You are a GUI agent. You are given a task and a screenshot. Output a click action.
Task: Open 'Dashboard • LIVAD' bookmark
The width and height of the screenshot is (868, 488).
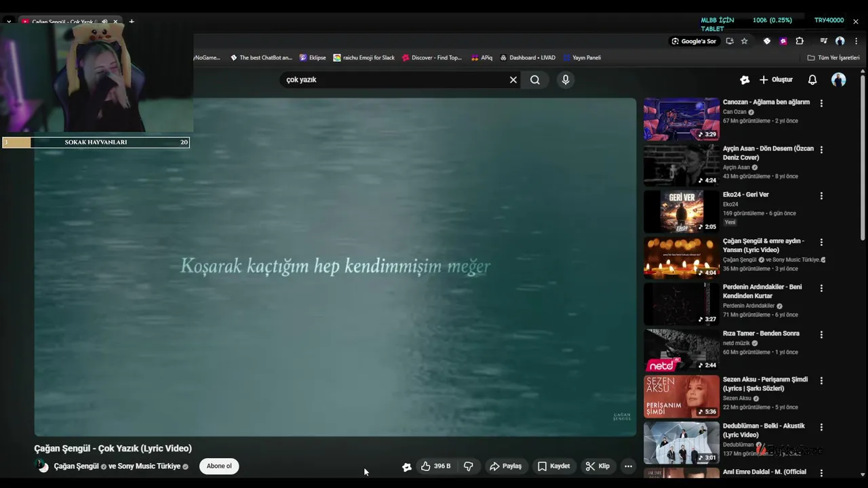coord(527,58)
